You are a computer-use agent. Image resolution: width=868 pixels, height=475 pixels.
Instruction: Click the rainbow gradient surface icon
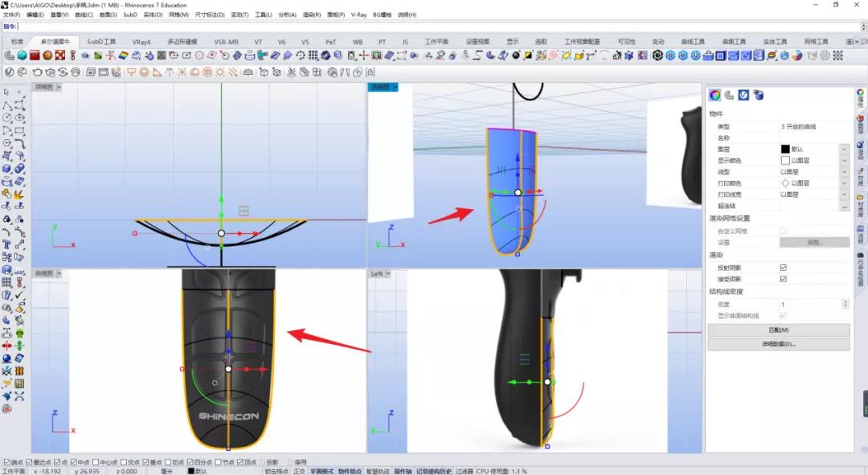point(123,55)
